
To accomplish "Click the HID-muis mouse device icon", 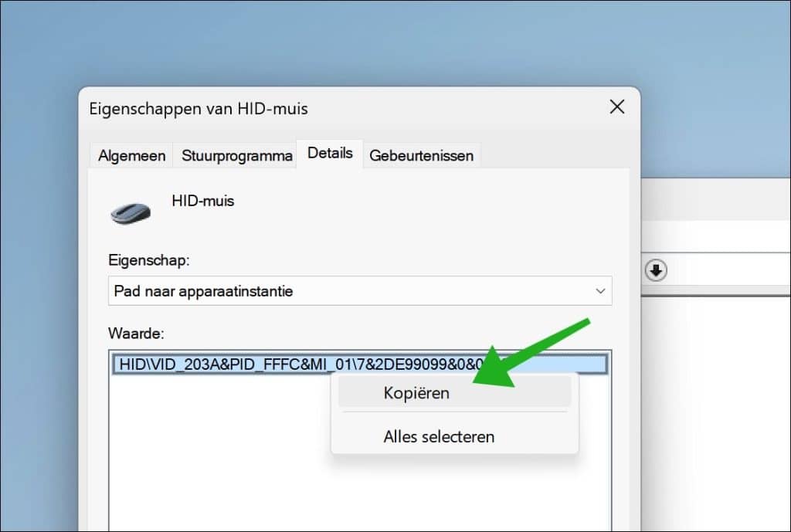I will point(131,208).
